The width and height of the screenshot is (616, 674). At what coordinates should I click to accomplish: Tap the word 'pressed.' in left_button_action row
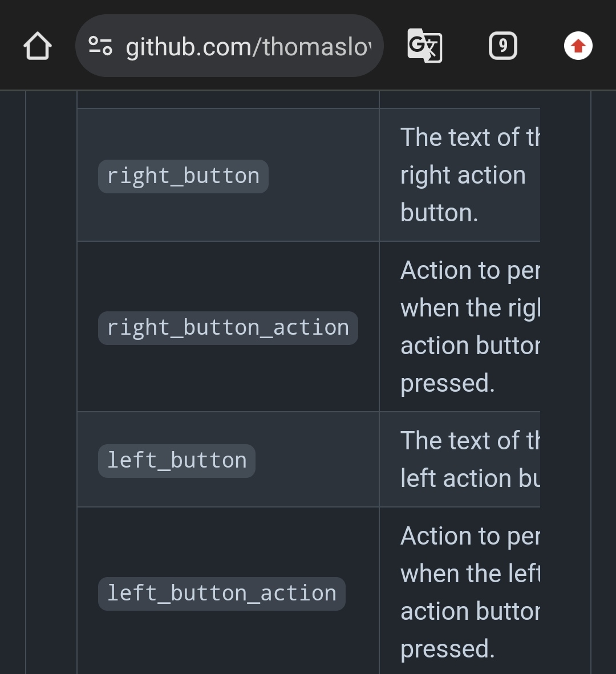pos(448,649)
